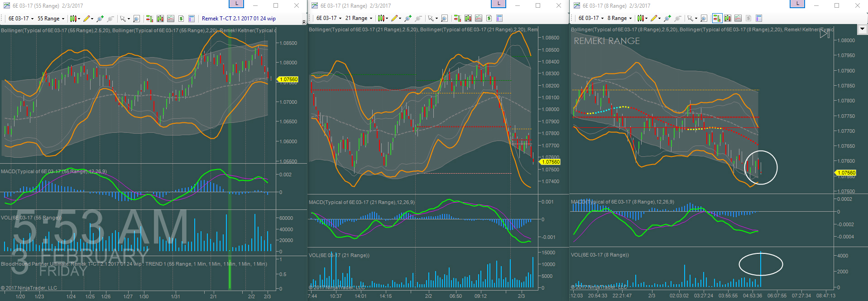This screenshot has height=301, width=868.
Task: Select pencil drawing tool in 55 Range window
Action: point(86,19)
